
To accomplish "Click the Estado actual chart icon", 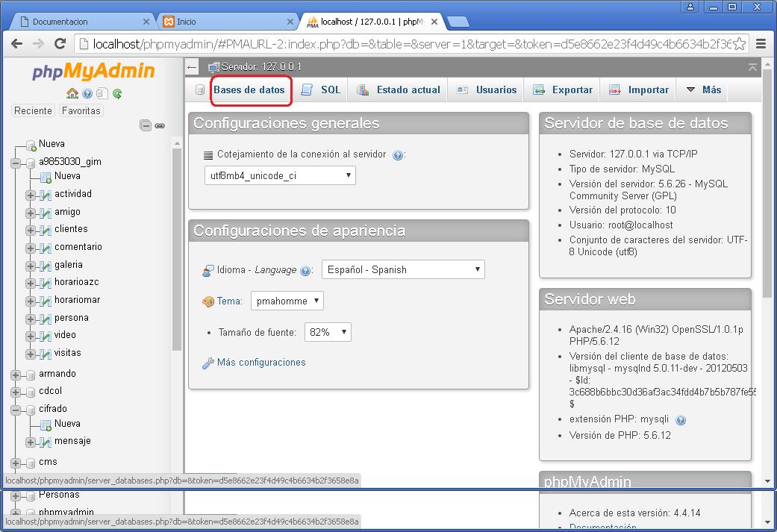I will (363, 90).
